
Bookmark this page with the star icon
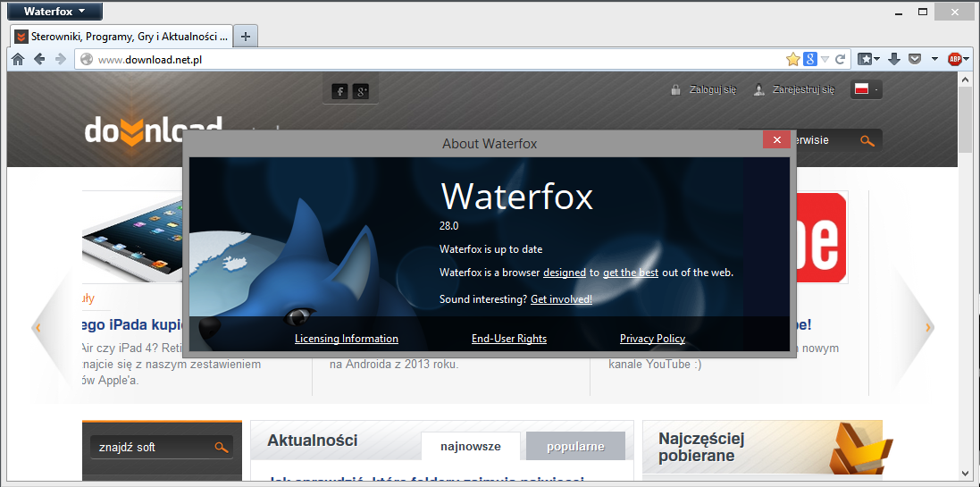[793, 59]
